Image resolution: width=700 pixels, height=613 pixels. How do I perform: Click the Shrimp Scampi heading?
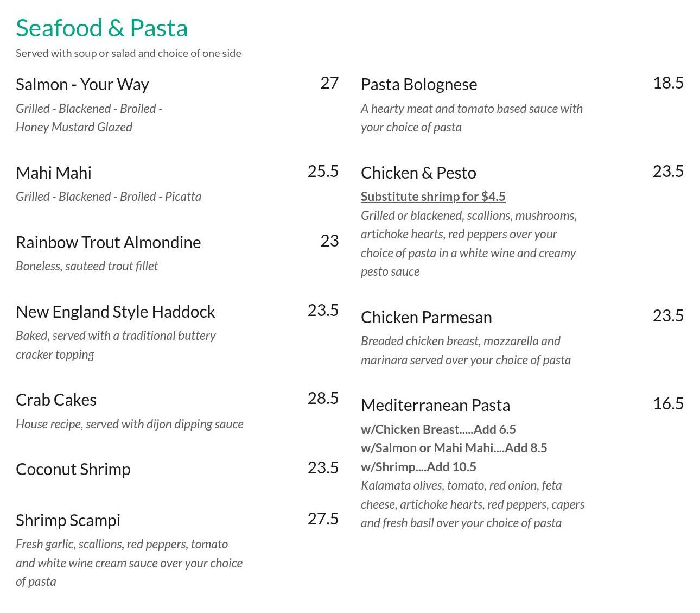click(x=68, y=520)
